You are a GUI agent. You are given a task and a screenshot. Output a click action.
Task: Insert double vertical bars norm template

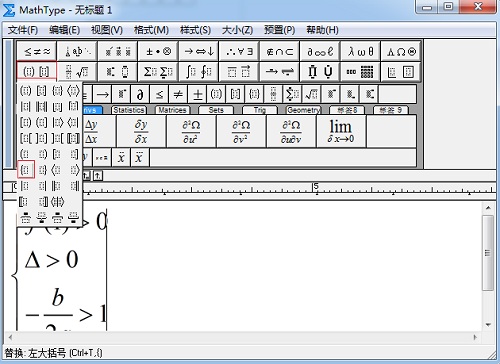[x=42, y=107]
